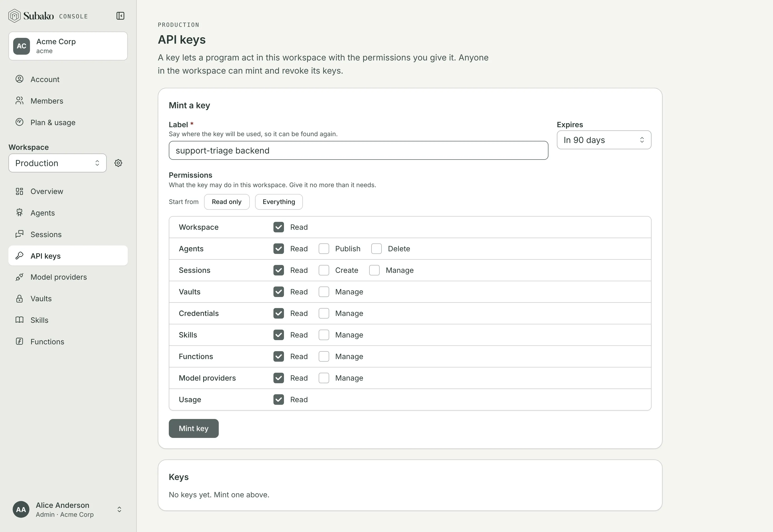
Task: Enable Agents Delete permission
Action: coord(376,249)
